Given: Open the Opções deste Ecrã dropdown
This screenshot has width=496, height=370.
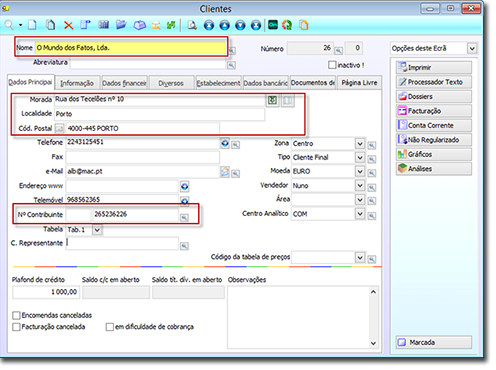Looking at the screenshot, I should [x=472, y=49].
